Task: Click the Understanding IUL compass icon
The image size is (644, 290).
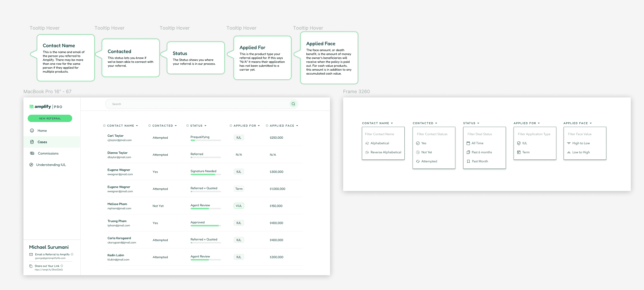Action: (31, 165)
